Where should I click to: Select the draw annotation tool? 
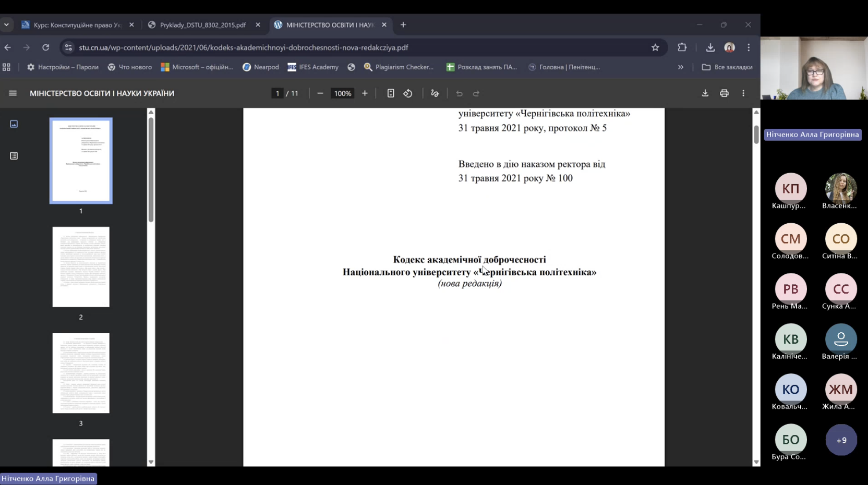click(x=435, y=93)
